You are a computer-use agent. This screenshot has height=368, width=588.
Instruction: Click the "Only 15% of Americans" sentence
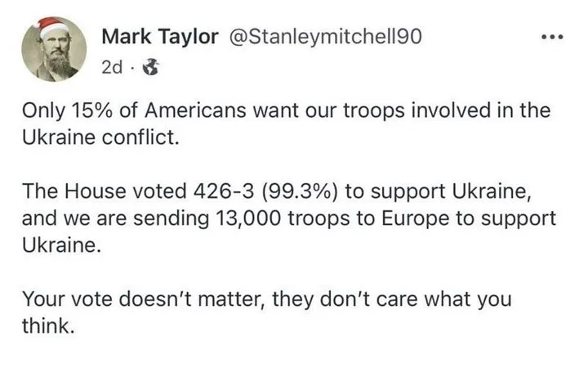pyautogui.click(x=122, y=112)
